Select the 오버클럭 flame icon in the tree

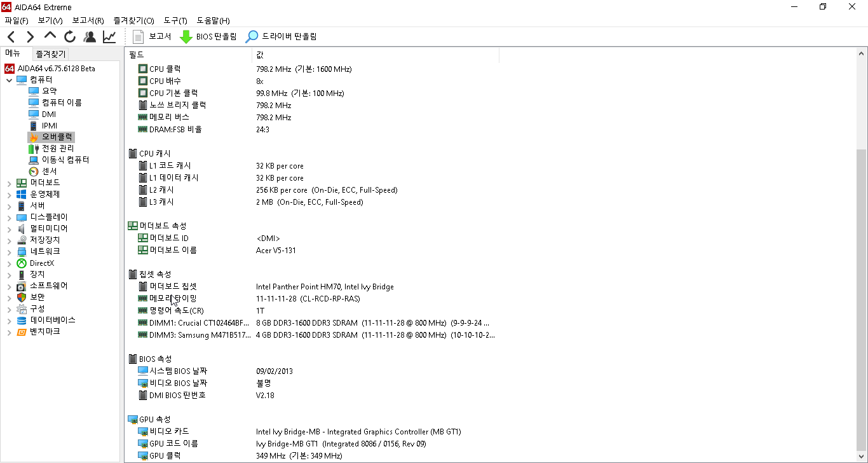[x=34, y=137]
